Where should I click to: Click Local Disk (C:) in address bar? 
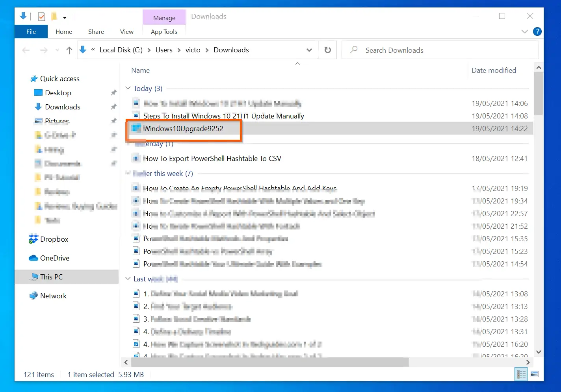(x=121, y=50)
